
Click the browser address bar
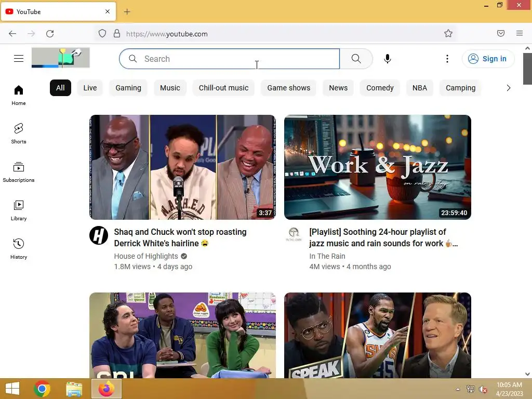pos(275,34)
